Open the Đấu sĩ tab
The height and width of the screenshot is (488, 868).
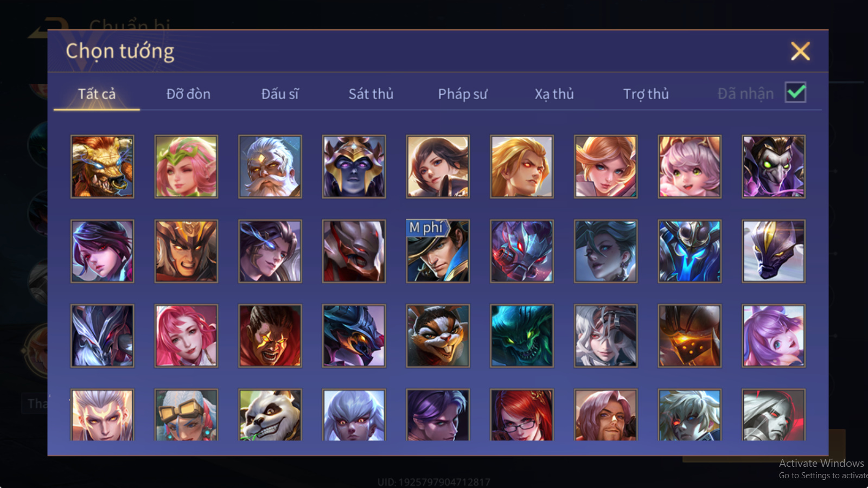(280, 94)
